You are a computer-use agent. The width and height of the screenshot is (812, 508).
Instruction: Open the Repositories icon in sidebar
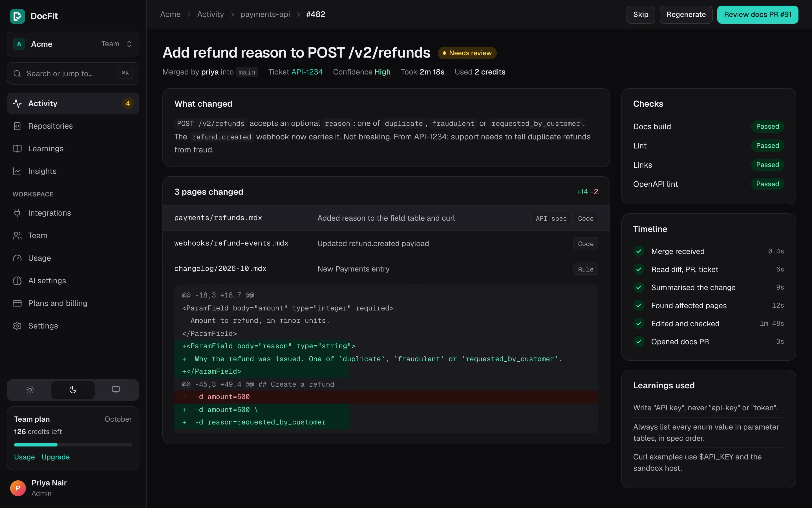17,126
